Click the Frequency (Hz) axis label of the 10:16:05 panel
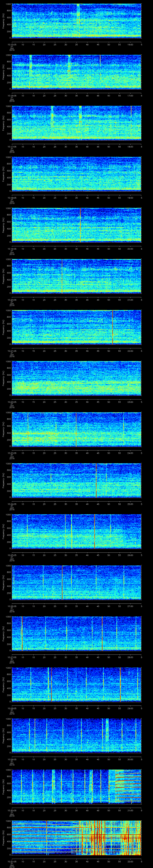This screenshot has height=868, width=153. click(x=3, y=72)
